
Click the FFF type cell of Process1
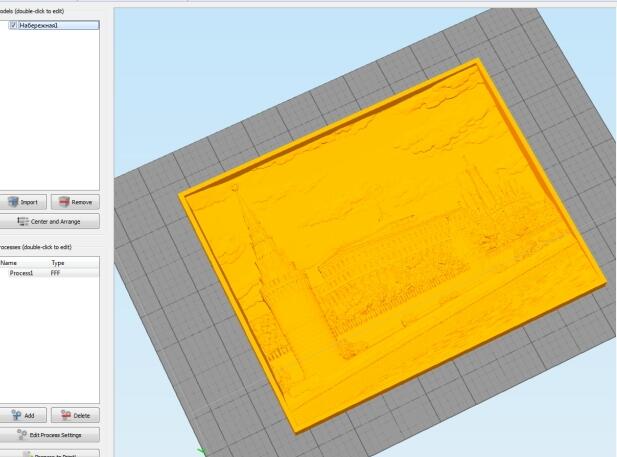[x=56, y=272]
